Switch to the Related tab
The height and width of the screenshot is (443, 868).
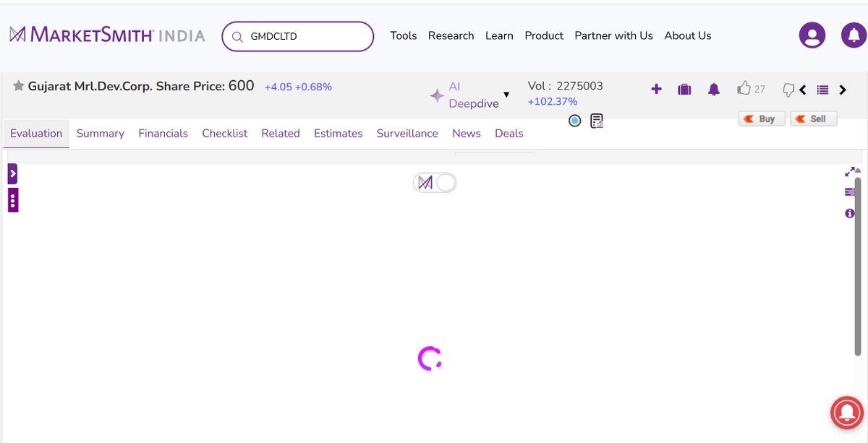[x=281, y=133]
